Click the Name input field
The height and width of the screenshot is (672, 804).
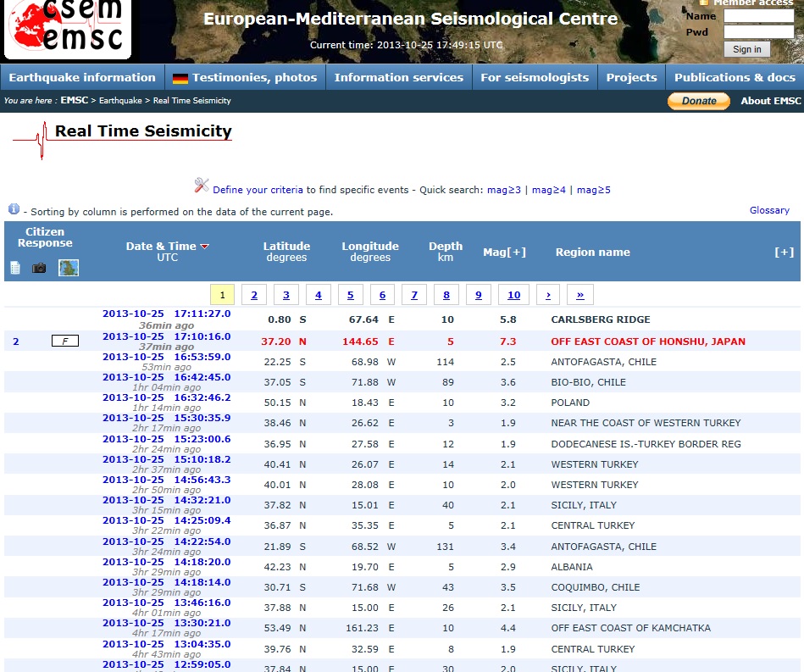759,16
